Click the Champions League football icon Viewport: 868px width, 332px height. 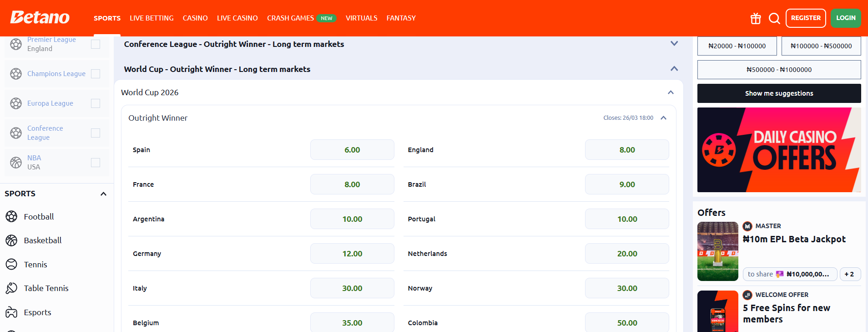(x=16, y=74)
